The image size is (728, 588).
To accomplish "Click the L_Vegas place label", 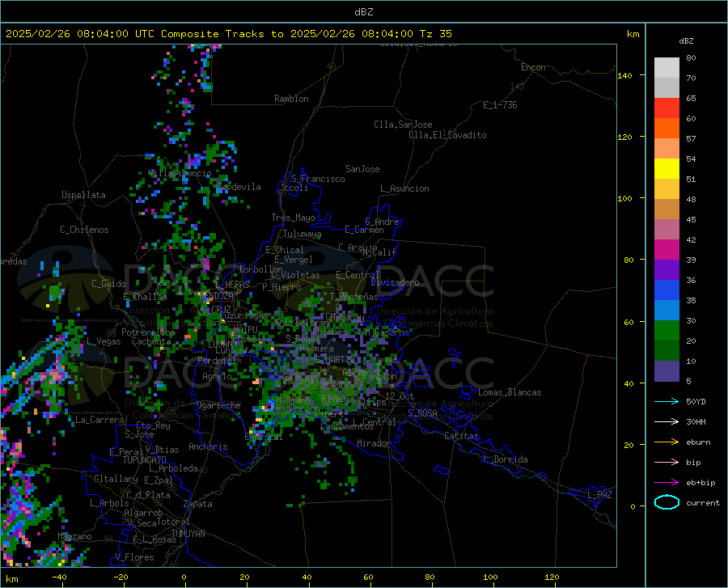I will tap(104, 341).
